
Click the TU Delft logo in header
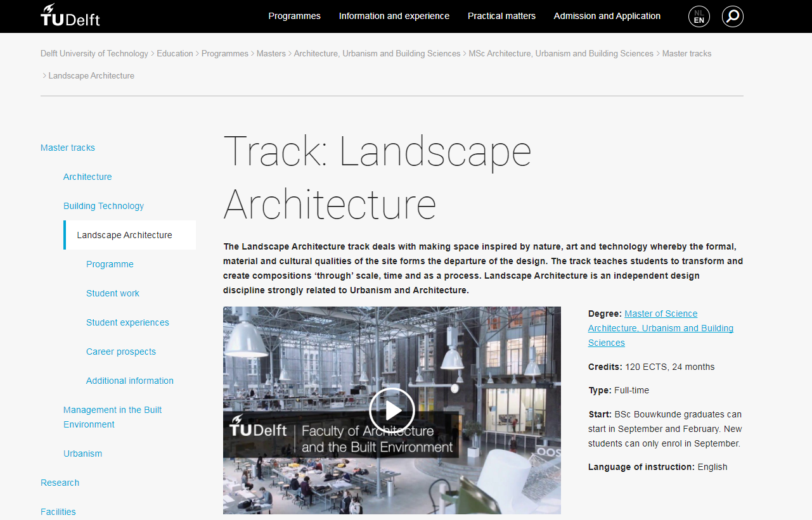click(70, 15)
